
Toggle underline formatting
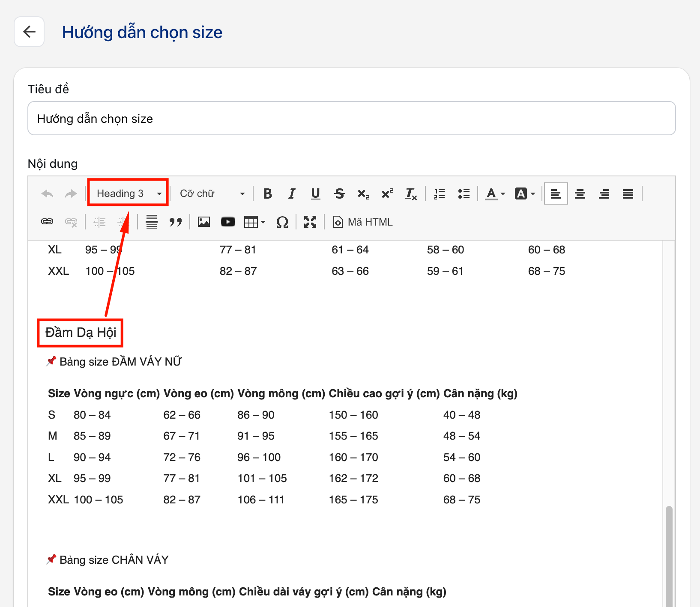click(316, 194)
